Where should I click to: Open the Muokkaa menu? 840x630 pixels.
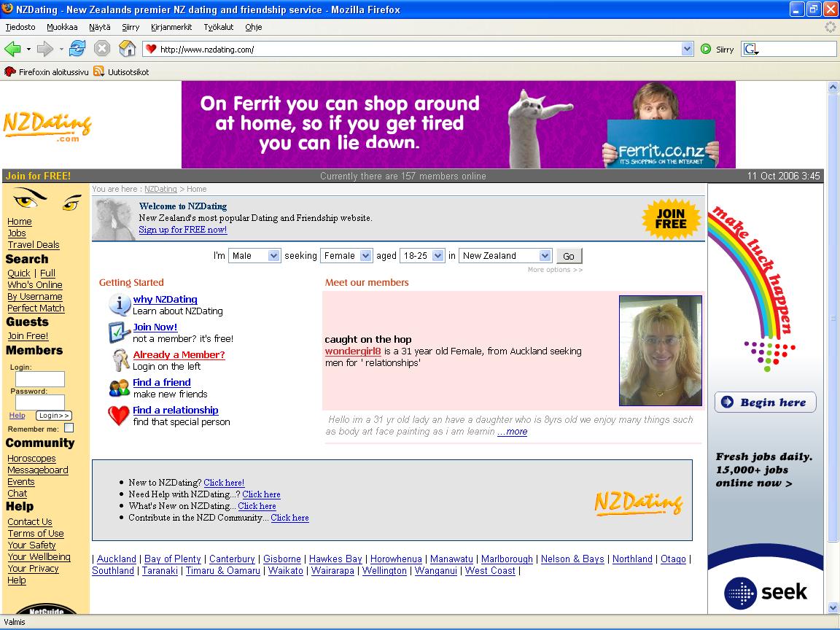[x=62, y=27]
